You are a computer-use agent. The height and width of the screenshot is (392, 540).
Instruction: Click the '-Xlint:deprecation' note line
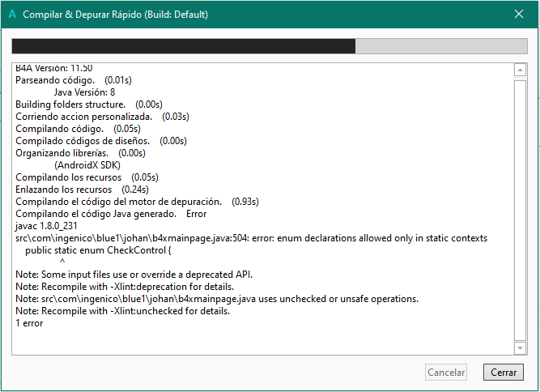125,287
